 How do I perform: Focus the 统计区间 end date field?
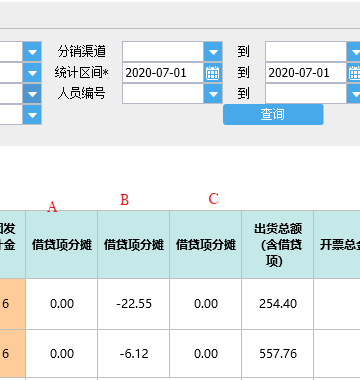pyautogui.click(x=306, y=73)
